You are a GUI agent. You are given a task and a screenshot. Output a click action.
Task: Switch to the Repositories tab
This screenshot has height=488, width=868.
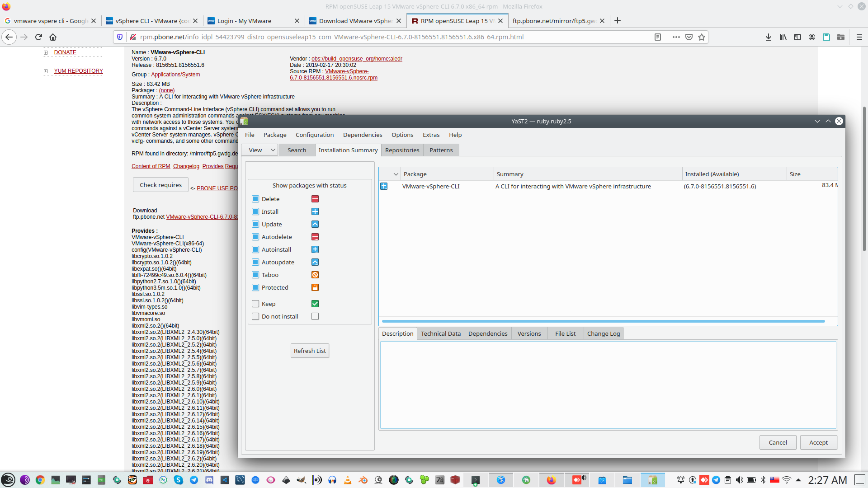coord(402,150)
